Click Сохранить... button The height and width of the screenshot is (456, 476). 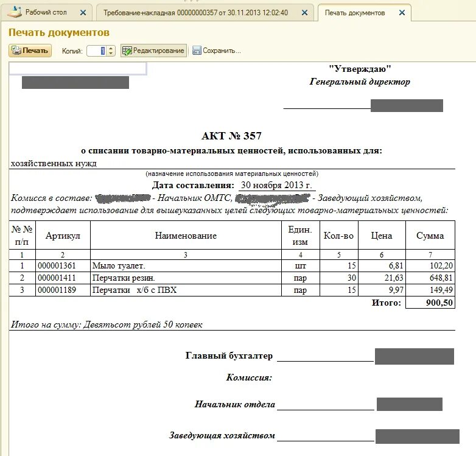pyautogui.click(x=217, y=51)
